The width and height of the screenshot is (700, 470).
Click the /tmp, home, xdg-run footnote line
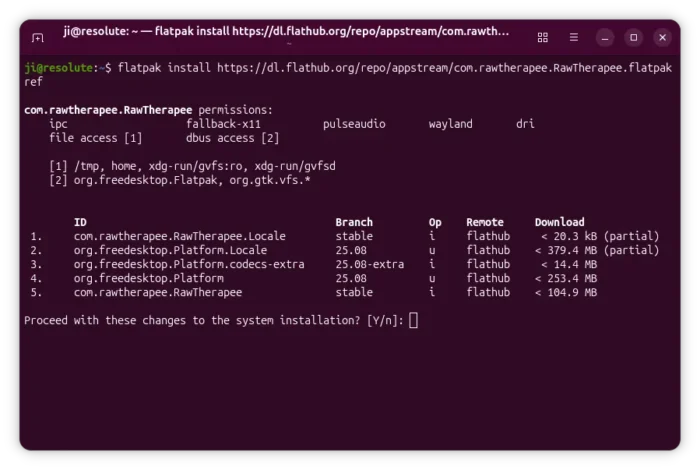pos(192,166)
